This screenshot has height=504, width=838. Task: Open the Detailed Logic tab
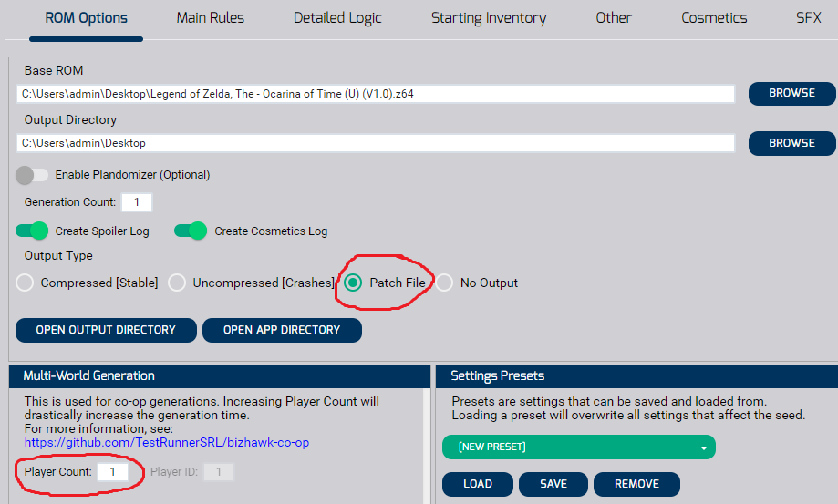337,18
